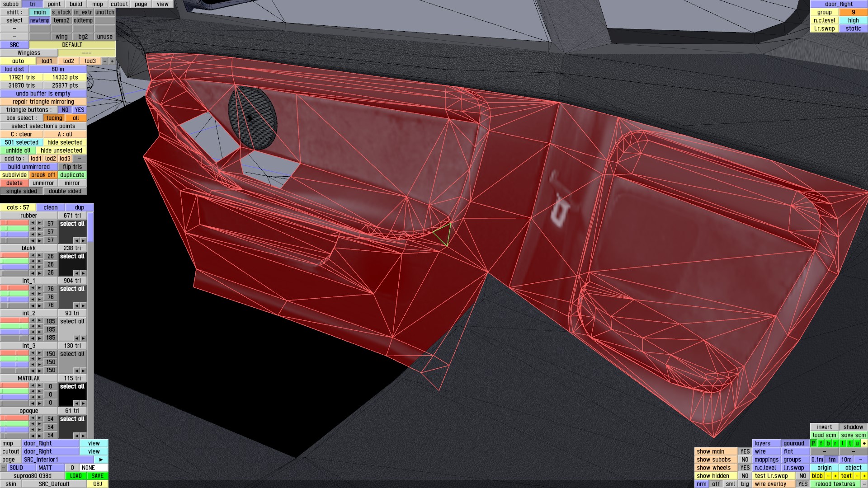Toggle show hidden NO setting

tap(745, 476)
